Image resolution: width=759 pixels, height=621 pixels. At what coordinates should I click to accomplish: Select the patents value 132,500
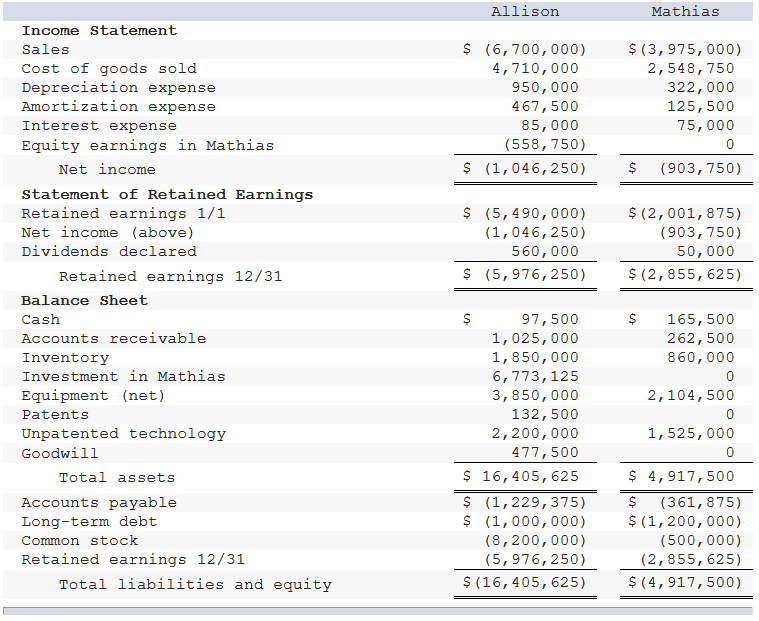(x=545, y=415)
